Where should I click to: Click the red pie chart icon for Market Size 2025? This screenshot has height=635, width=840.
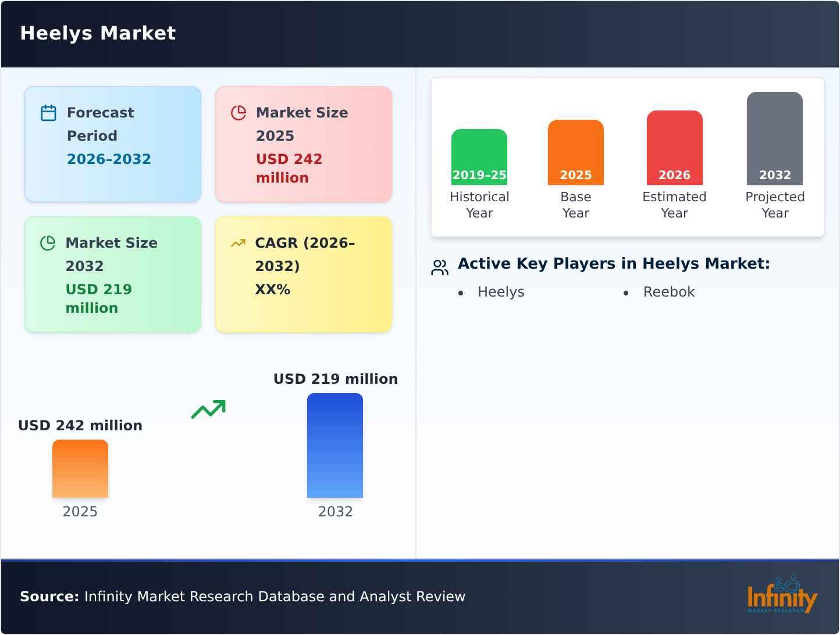pos(239,113)
